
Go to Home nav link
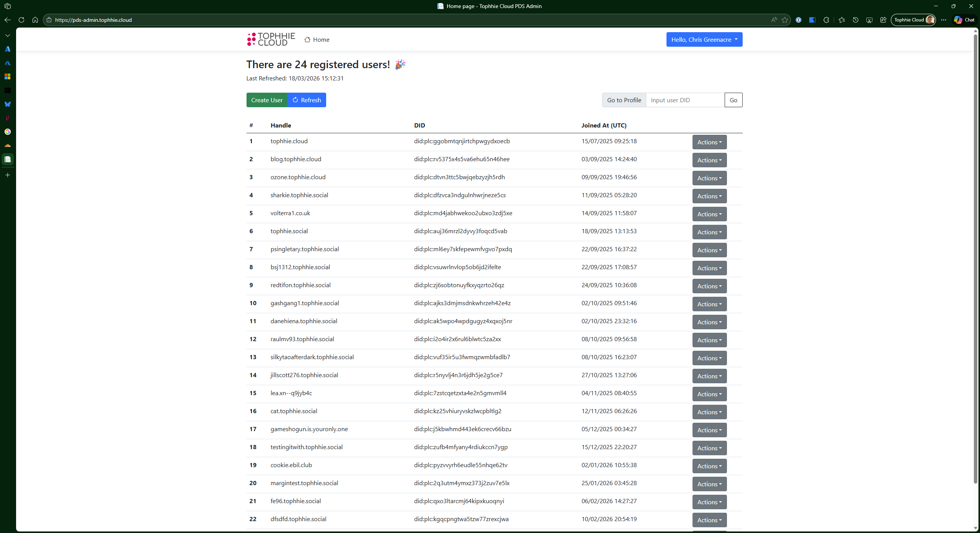point(317,39)
